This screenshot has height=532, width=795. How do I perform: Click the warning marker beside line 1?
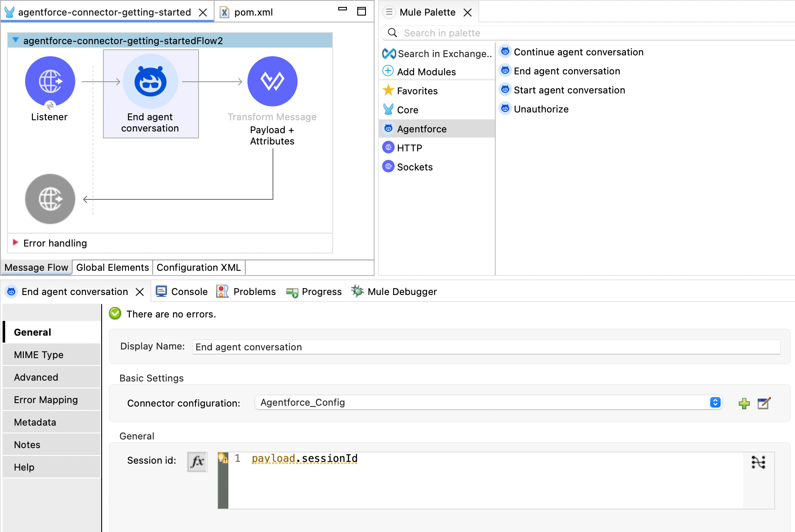(x=223, y=458)
